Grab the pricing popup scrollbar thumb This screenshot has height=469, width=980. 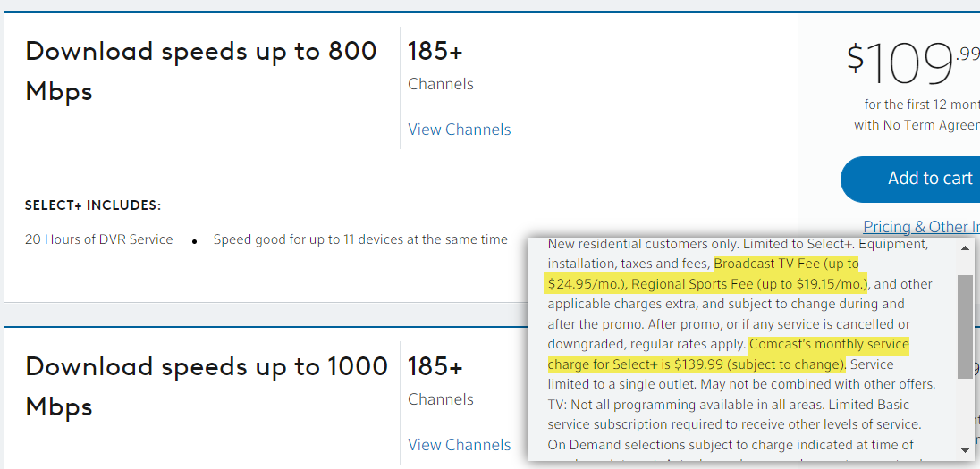click(965, 326)
